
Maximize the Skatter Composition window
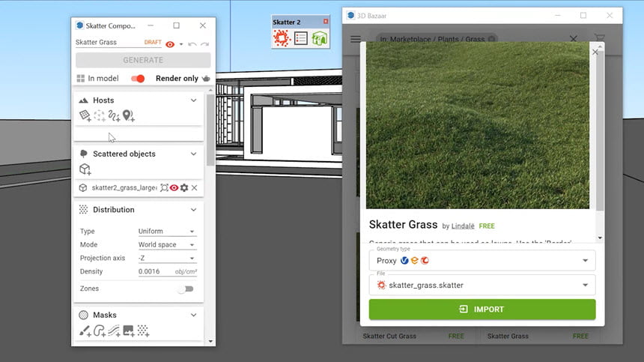tap(176, 25)
